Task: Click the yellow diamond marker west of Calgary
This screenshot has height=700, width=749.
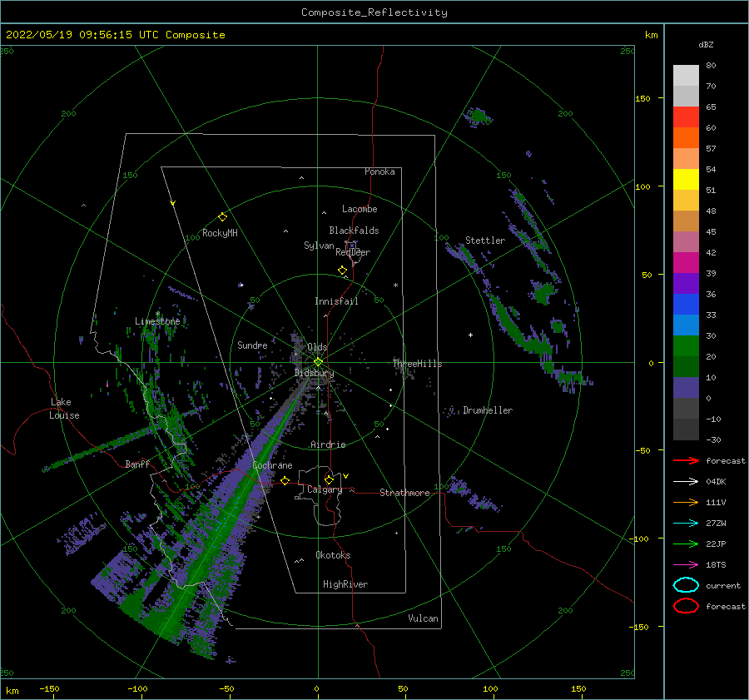Action: tap(285, 480)
